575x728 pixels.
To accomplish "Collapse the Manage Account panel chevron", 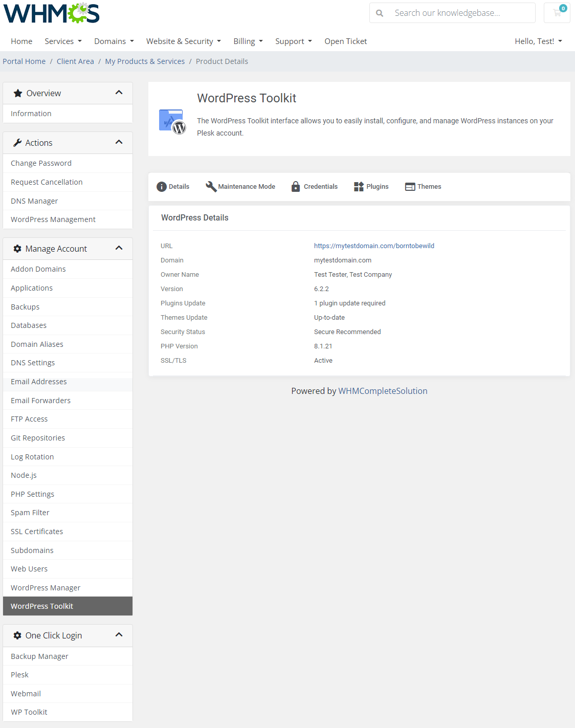I will tap(119, 248).
